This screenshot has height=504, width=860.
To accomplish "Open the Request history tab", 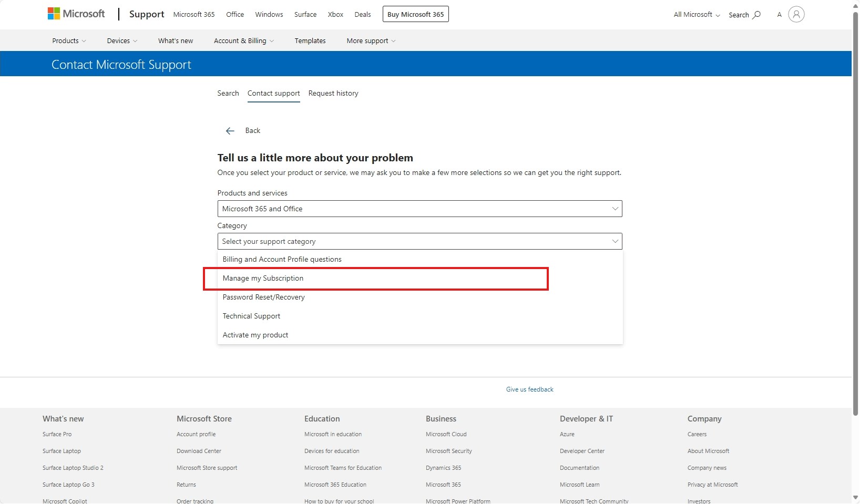I will pyautogui.click(x=333, y=93).
